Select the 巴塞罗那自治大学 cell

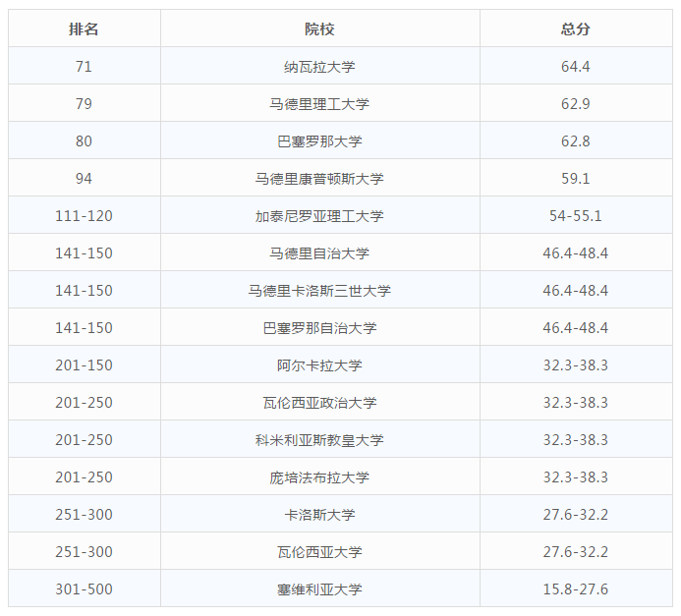319,328
